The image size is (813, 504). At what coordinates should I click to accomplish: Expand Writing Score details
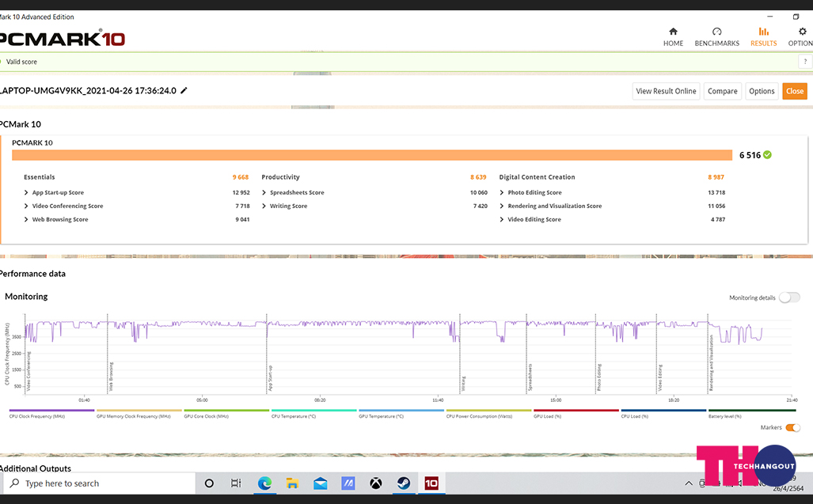coord(264,207)
